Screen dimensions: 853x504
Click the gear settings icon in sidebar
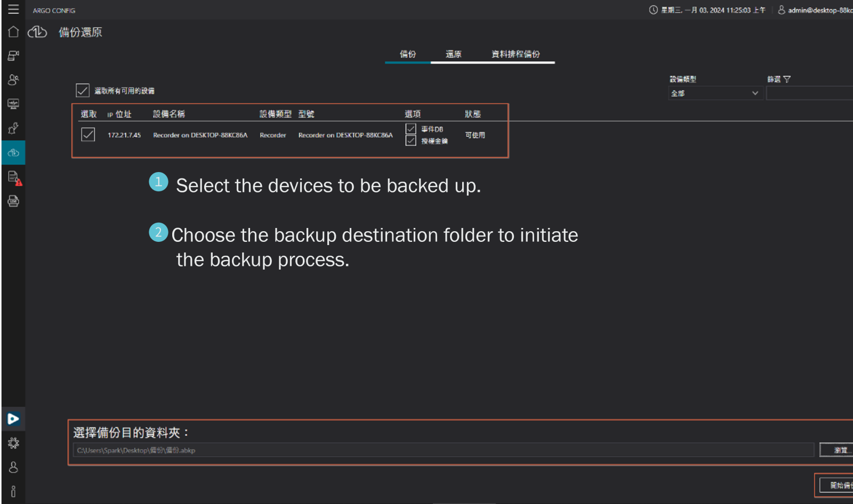click(x=13, y=443)
